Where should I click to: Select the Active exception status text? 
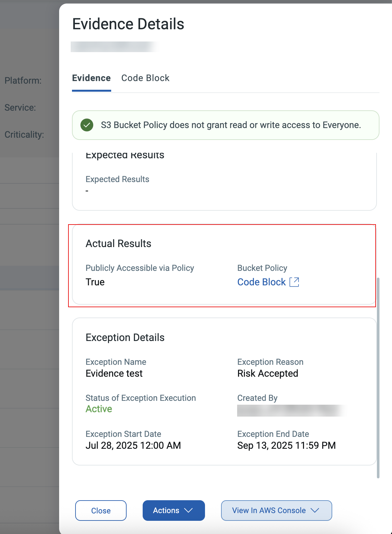click(x=99, y=409)
